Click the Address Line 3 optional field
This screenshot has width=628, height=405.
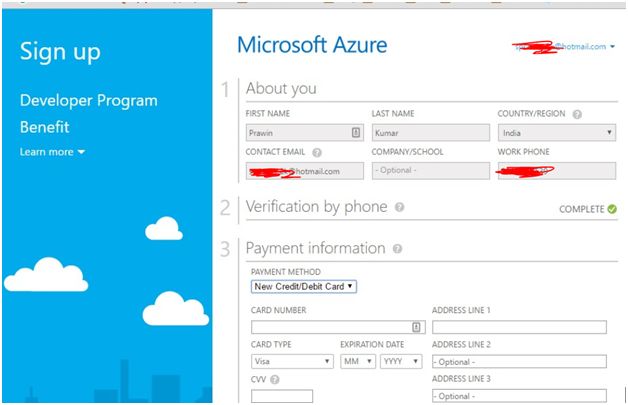pos(519,396)
